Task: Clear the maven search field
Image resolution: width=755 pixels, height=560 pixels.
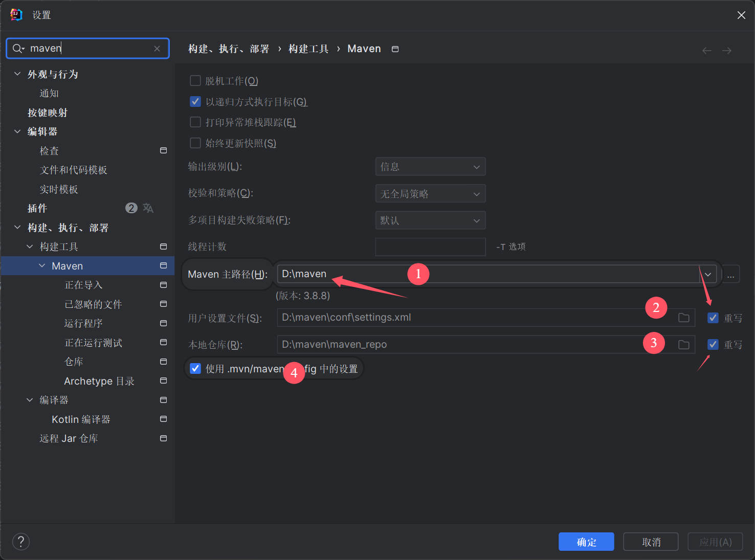Action: point(157,49)
